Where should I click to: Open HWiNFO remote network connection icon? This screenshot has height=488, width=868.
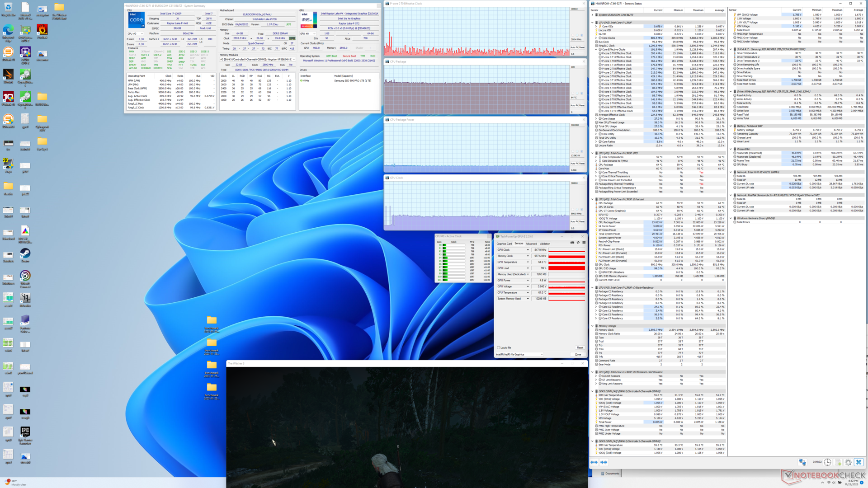click(x=802, y=462)
